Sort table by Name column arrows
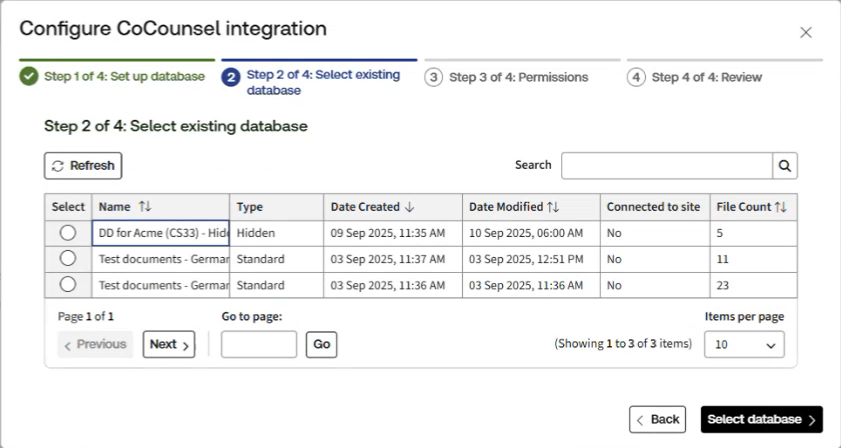Screen dimensions: 841x448 145,207
